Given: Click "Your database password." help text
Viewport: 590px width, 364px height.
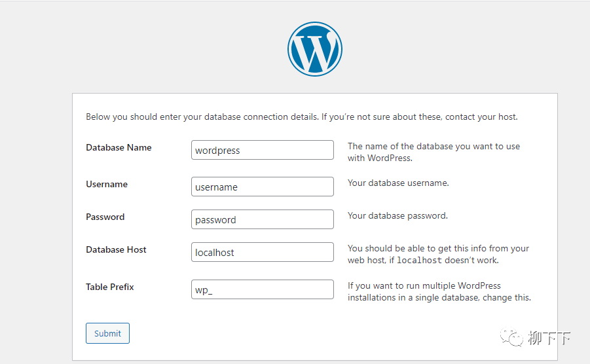Looking at the screenshot, I should coord(397,215).
